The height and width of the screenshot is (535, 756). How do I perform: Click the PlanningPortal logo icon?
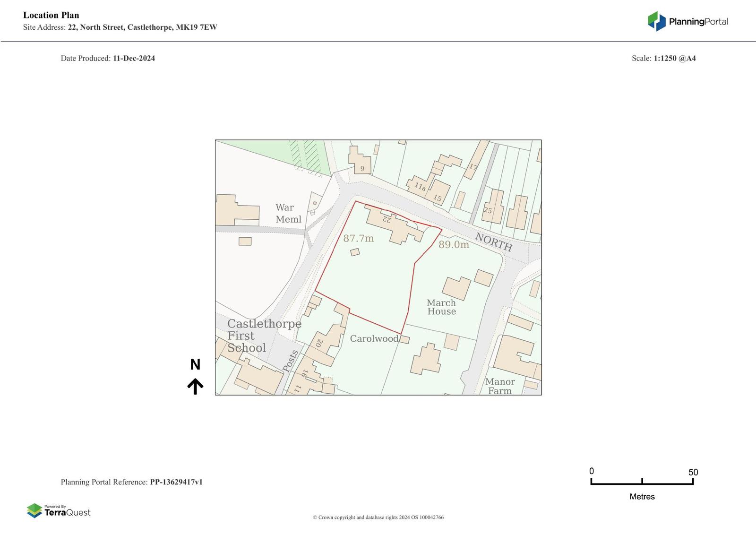click(656, 21)
